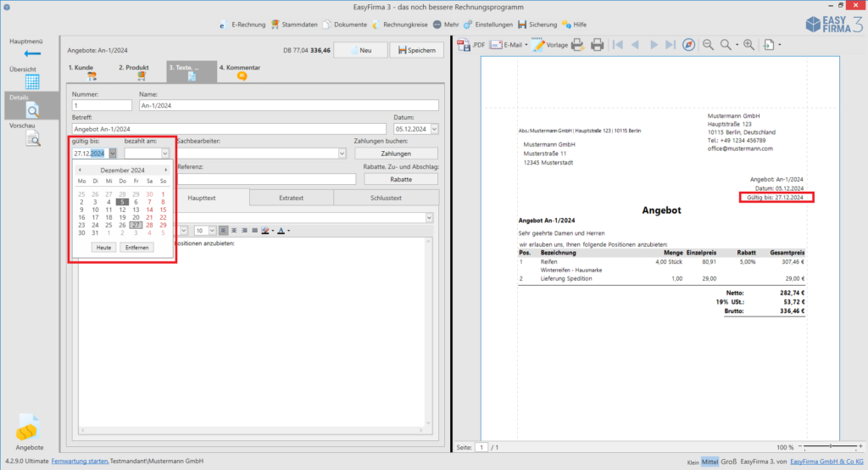Screen dimensions: 868x470
Task: Go to previous month in calendar
Action: [80, 171]
